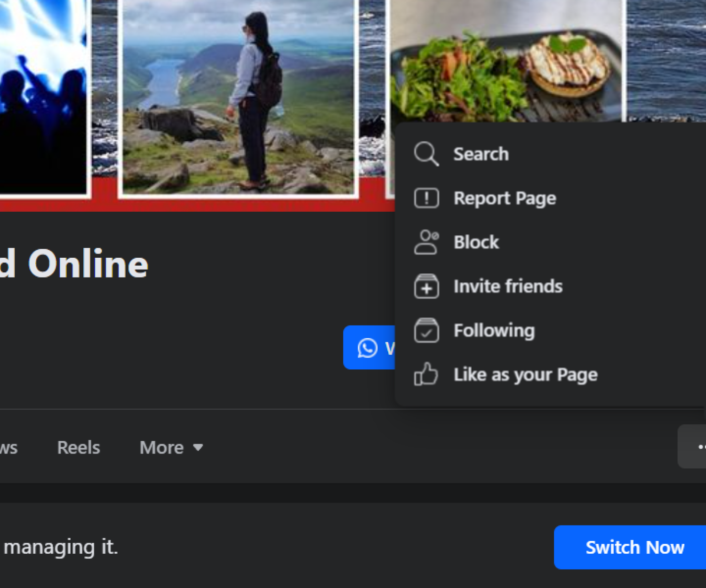Click the thumbs-up Like icon
Screen dimensions: 706x588
pyautogui.click(x=426, y=375)
